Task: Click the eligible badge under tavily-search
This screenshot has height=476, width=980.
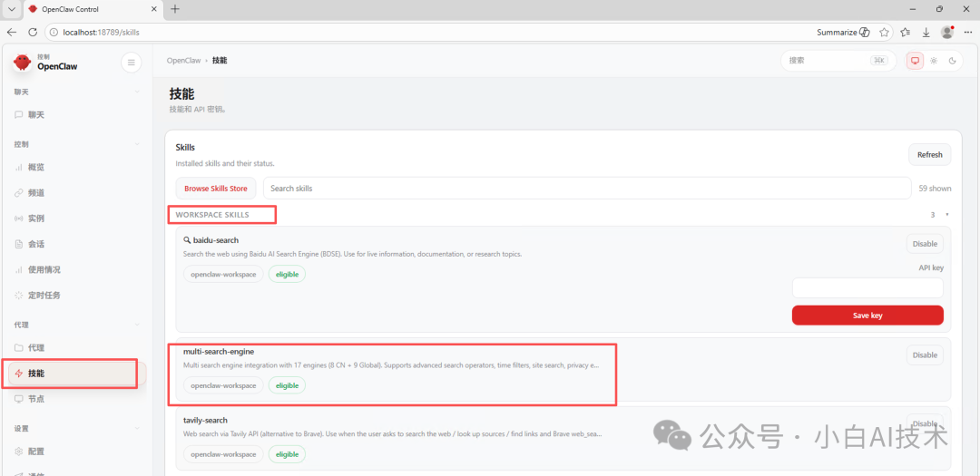Action: pyautogui.click(x=287, y=454)
